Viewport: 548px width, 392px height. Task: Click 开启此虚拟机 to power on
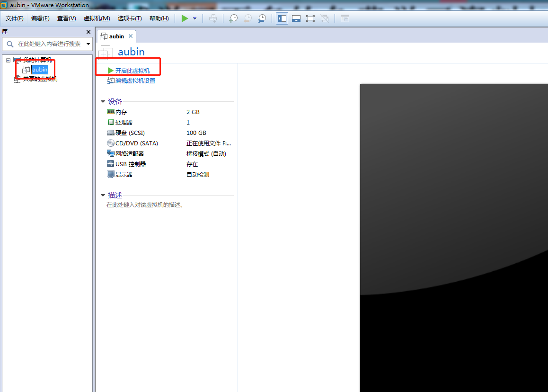(x=133, y=71)
